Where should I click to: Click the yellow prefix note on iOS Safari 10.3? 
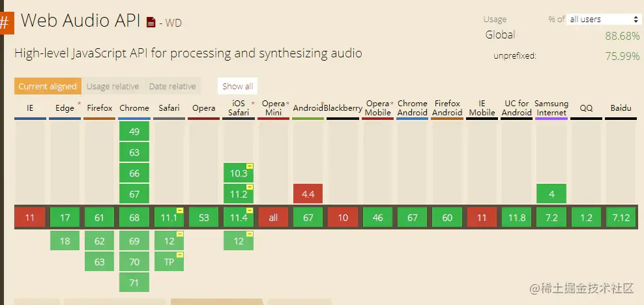click(x=249, y=166)
